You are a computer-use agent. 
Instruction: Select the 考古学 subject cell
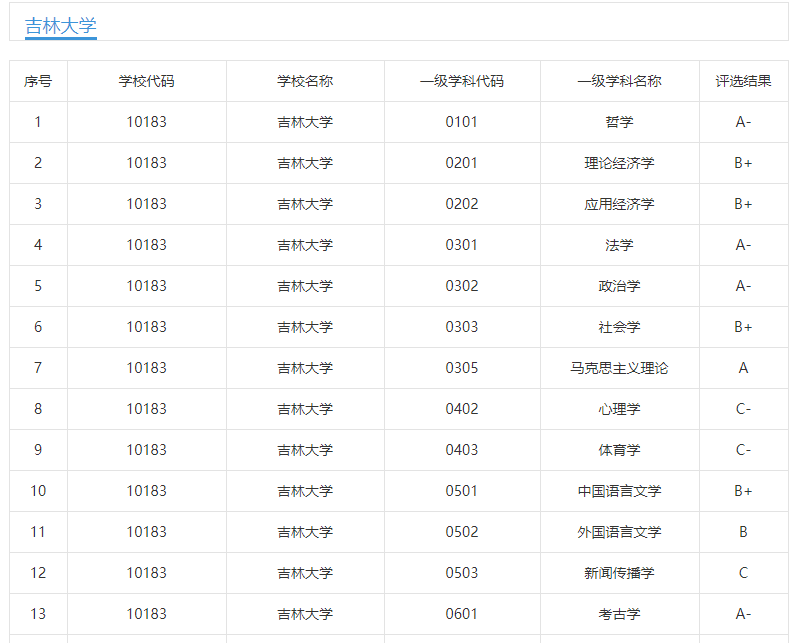point(620,614)
